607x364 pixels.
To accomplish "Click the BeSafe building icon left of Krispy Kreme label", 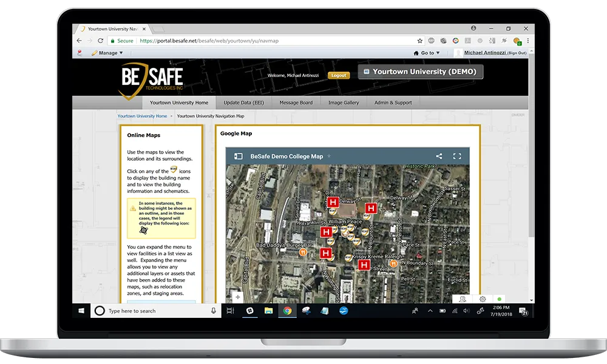I will tap(348, 257).
